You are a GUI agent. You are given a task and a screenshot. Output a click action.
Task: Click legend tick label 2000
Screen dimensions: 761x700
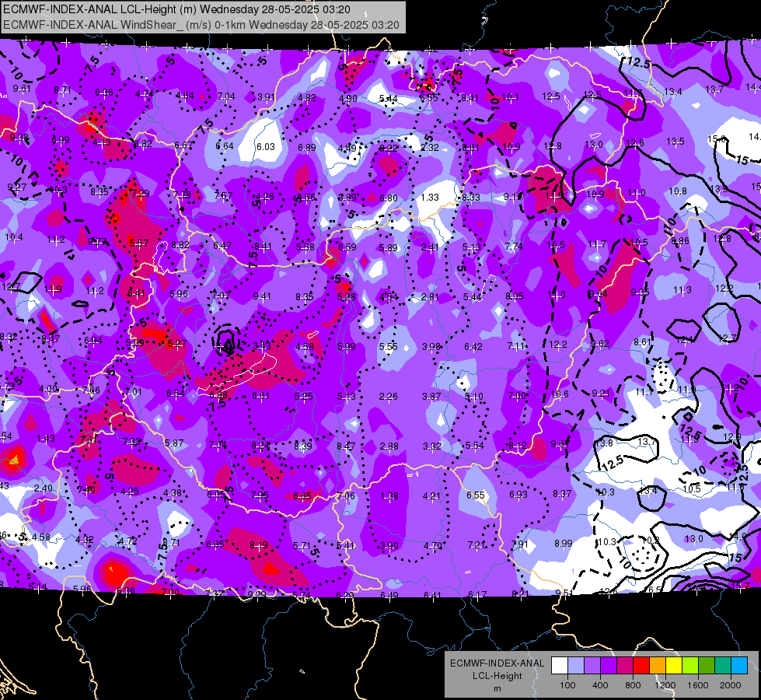pyautogui.click(x=731, y=685)
